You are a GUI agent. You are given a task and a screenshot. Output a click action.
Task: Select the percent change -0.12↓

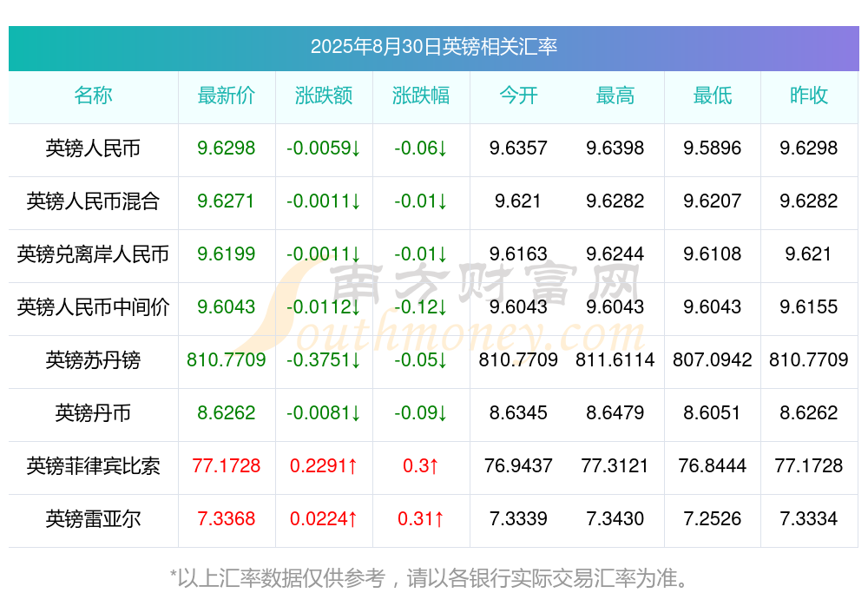pos(421,306)
